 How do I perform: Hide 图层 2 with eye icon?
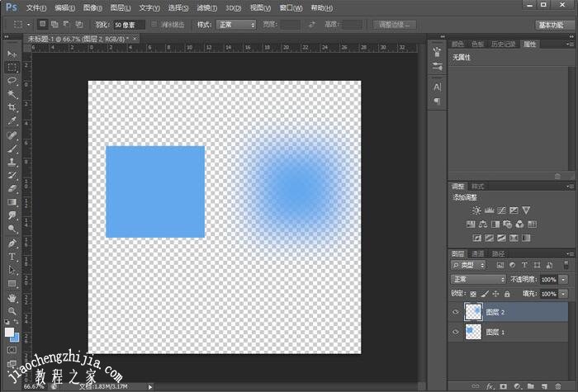coord(455,311)
